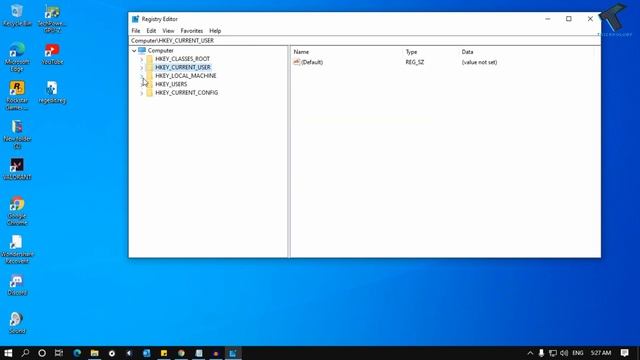Select the HKEY_CLASSES_ROOT key
This screenshot has height=360, width=640.
coord(182,59)
